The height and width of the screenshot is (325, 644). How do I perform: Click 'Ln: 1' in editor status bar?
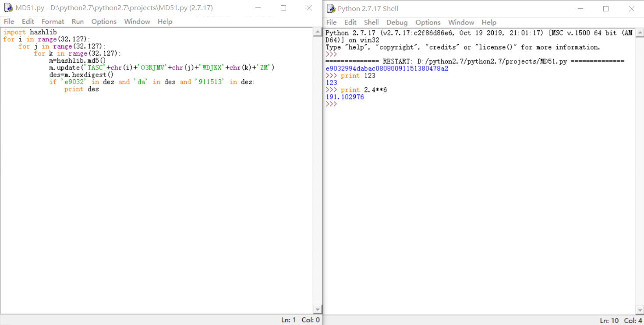[288, 320]
